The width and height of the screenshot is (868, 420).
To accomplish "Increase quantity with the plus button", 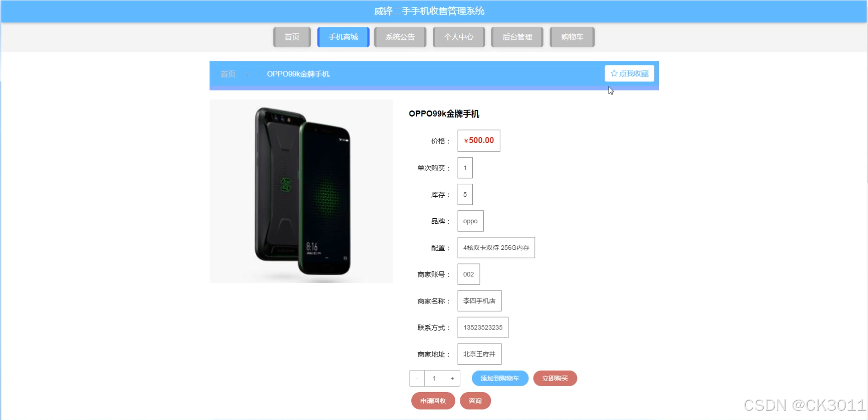I will point(452,378).
